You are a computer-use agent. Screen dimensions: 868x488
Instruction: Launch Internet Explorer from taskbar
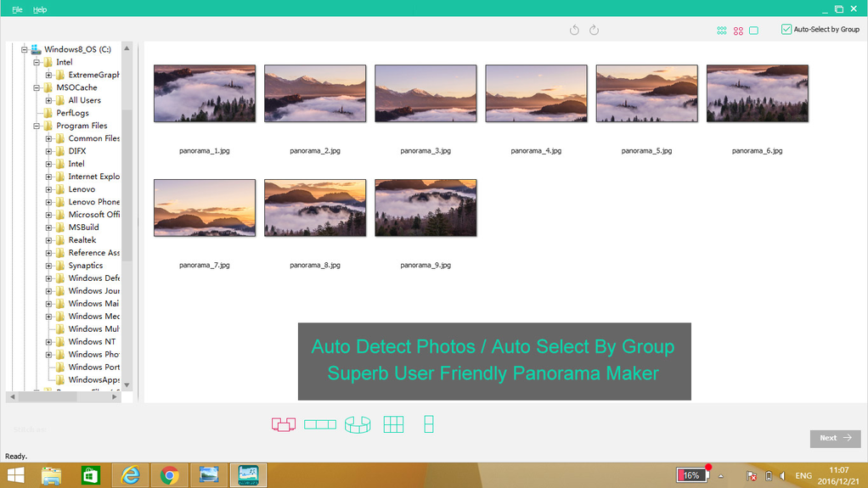130,475
